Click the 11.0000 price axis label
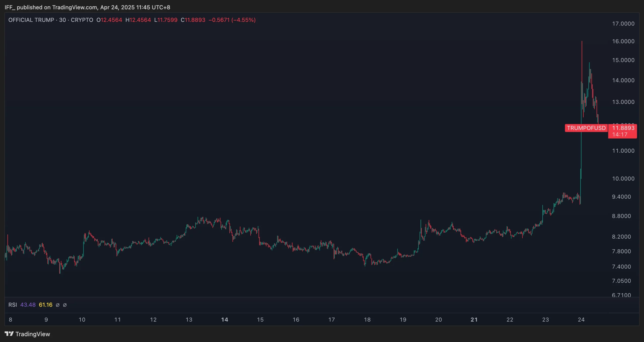The height and width of the screenshot is (342, 644). tap(623, 151)
